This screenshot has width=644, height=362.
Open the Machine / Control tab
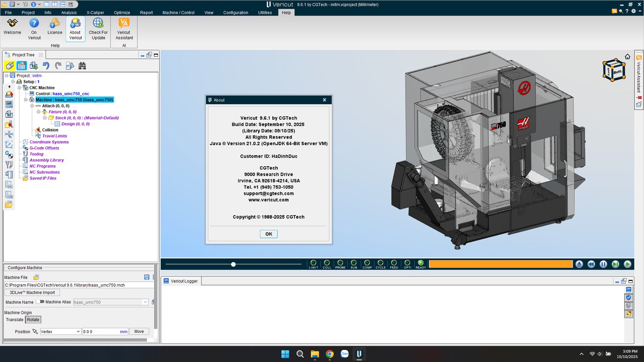[179, 12]
